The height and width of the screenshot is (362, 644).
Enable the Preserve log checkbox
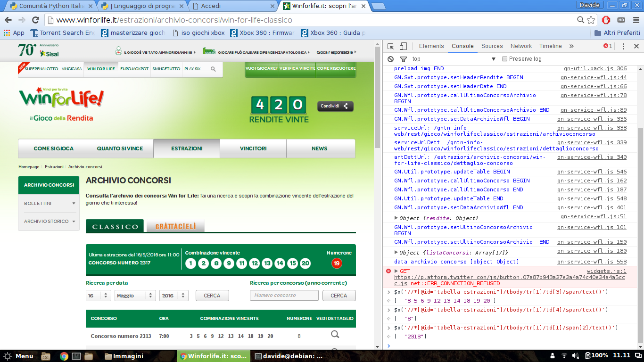coord(504,59)
